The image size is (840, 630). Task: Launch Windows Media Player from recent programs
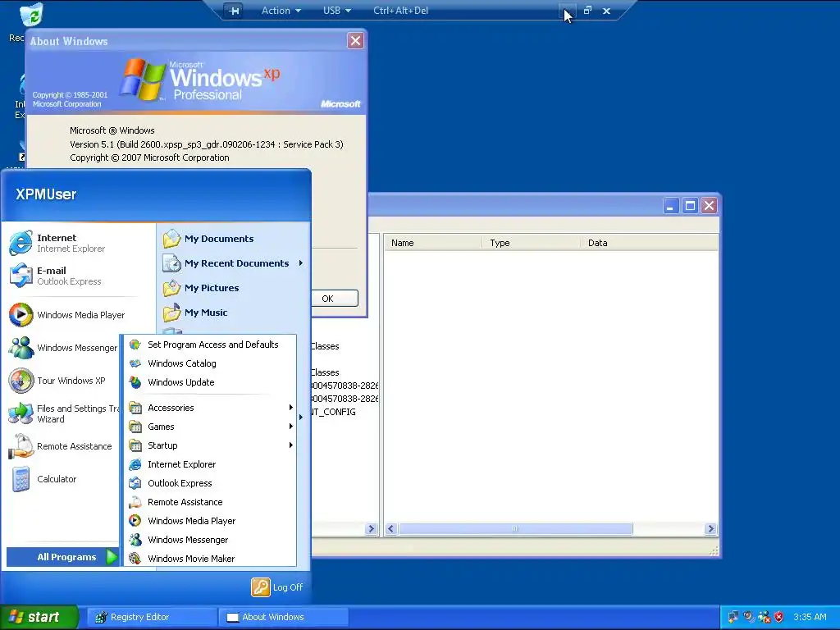coord(66,315)
